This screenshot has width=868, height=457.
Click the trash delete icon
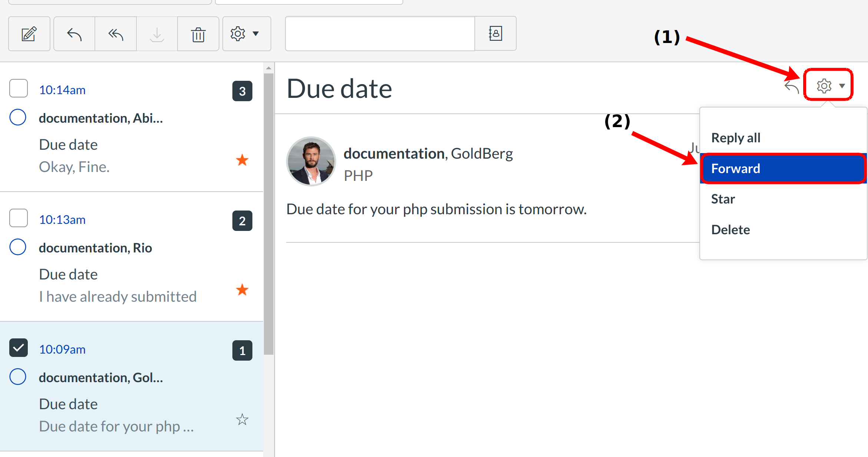pos(198,34)
